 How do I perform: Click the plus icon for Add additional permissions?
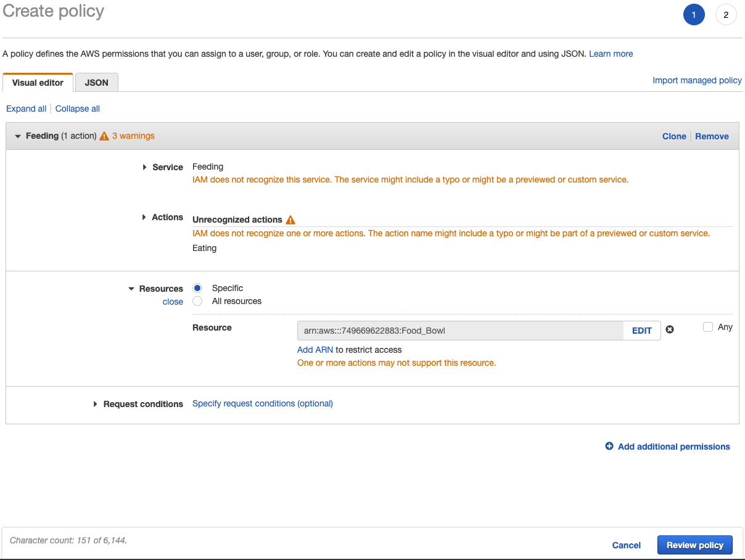click(x=609, y=447)
